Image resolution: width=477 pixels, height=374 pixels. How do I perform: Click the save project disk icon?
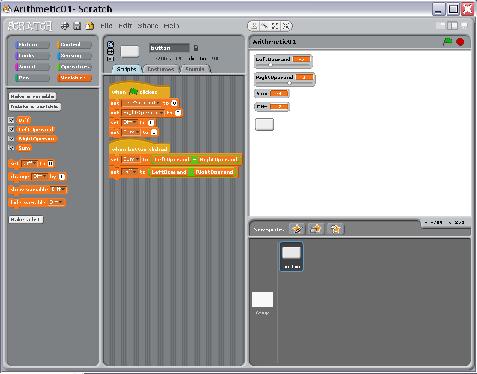click(77, 26)
